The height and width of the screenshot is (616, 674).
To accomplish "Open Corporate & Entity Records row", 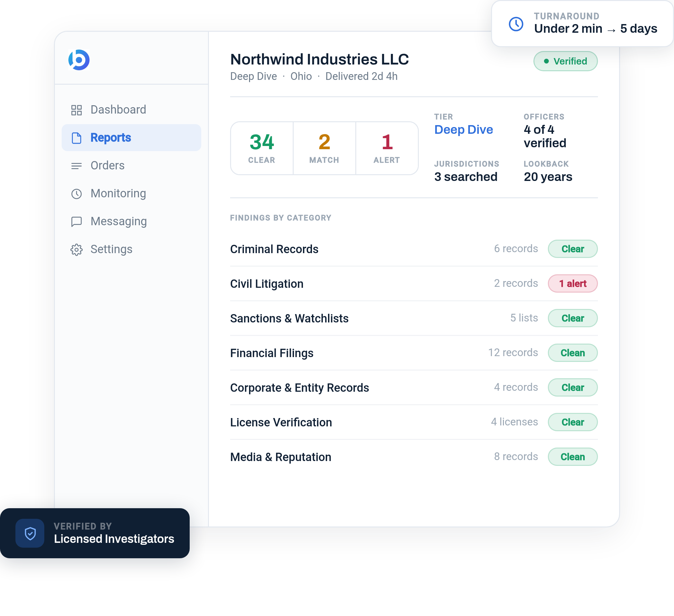I will [414, 388].
